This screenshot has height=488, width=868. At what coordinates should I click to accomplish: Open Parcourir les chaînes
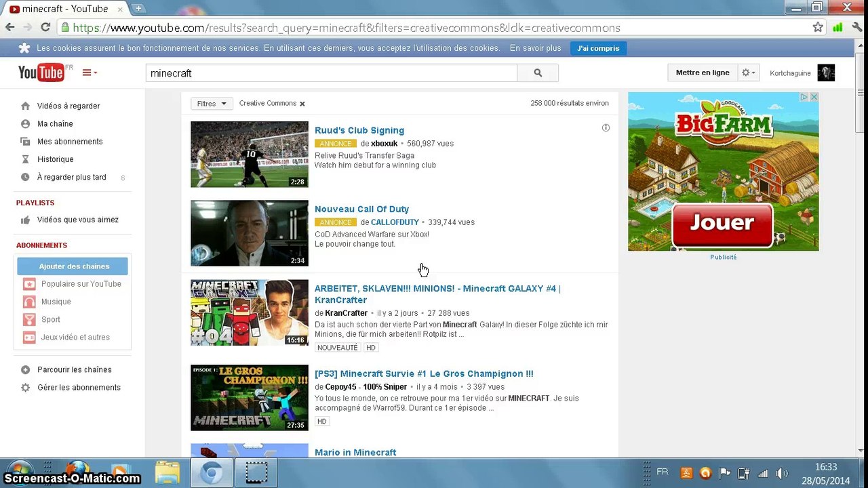[74, 369]
